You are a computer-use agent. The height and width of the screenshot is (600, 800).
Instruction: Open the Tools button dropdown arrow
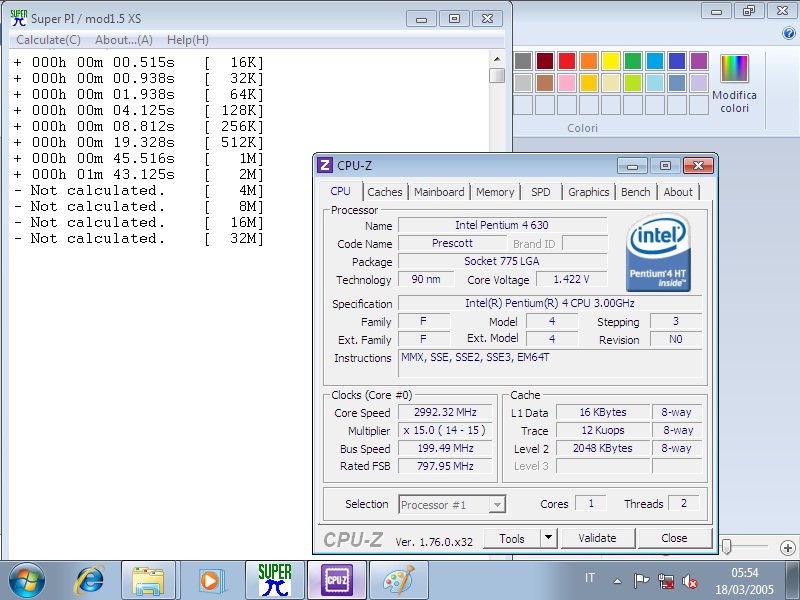pyautogui.click(x=548, y=538)
